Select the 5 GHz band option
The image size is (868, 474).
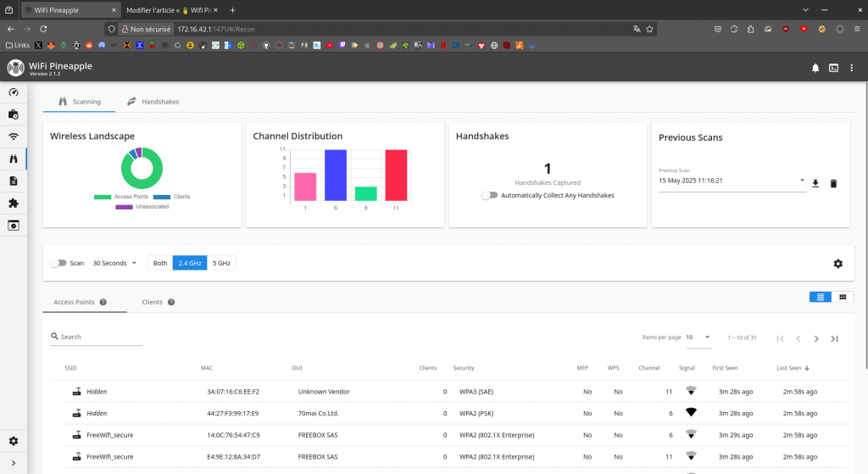coord(221,263)
